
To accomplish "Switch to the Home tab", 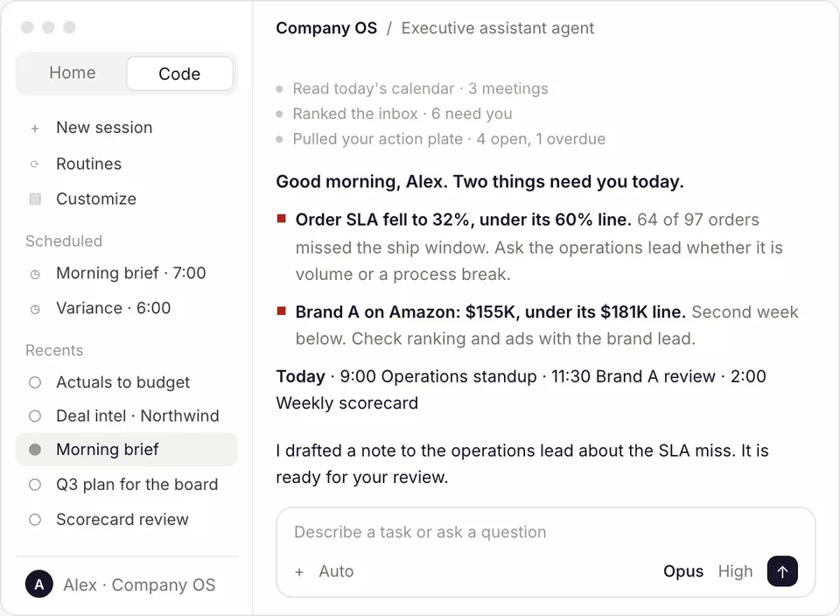I will (x=73, y=73).
